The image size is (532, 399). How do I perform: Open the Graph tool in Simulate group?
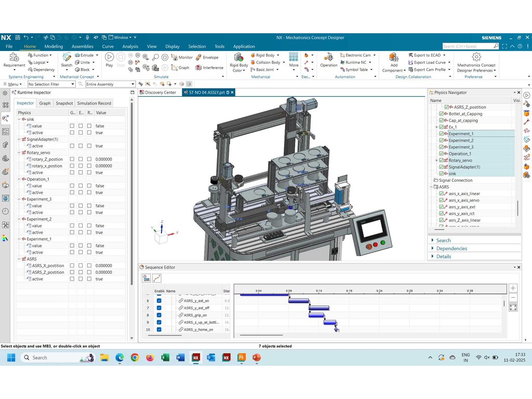tap(180, 68)
